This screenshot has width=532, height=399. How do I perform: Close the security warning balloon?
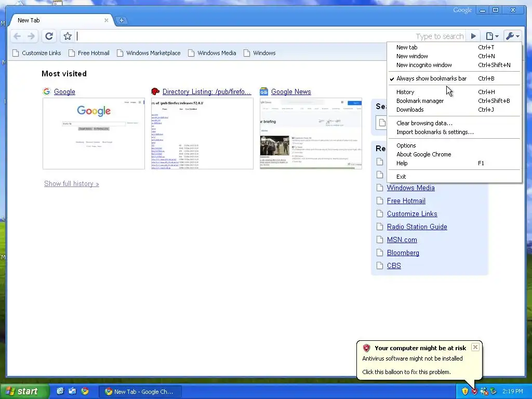click(475, 347)
